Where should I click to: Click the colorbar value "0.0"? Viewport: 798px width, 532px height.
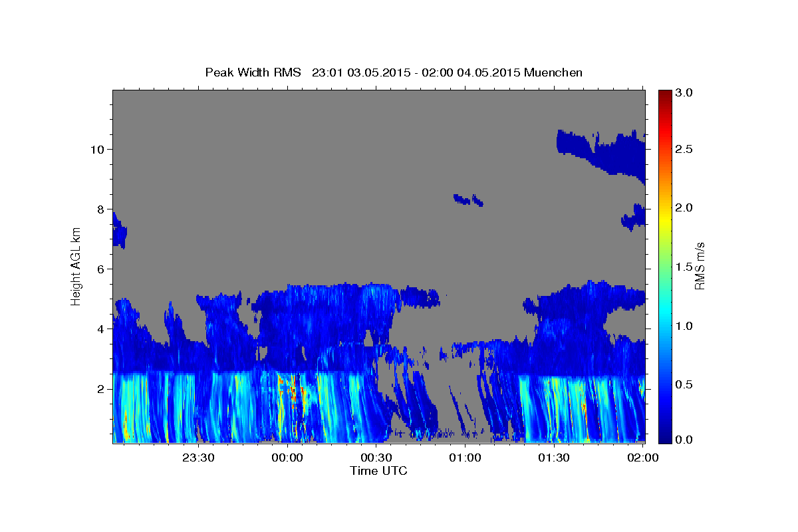click(684, 440)
